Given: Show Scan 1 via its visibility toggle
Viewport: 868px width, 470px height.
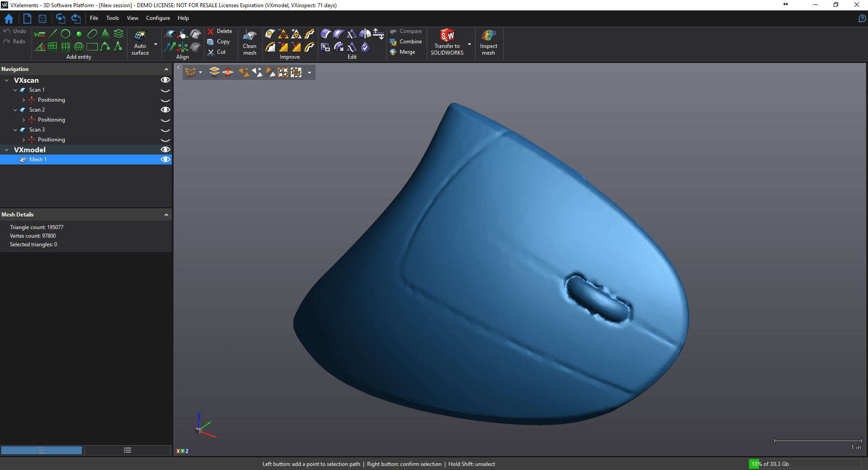Looking at the screenshot, I should pyautogui.click(x=165, y=90).
